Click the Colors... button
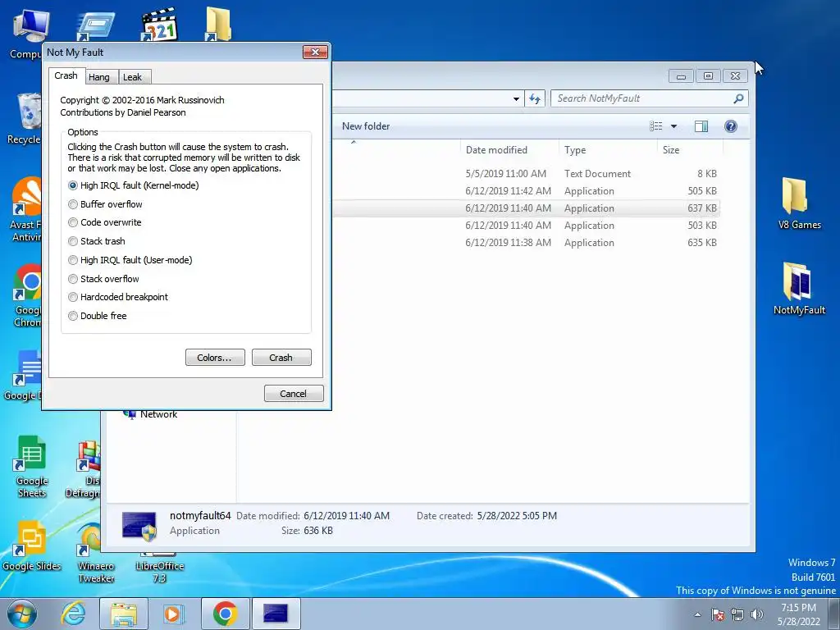 point(215,358)
